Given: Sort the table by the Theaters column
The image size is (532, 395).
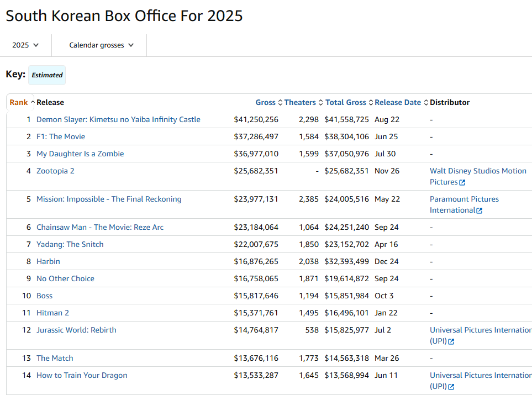Looking at the screenshot, I should [300, 103].
